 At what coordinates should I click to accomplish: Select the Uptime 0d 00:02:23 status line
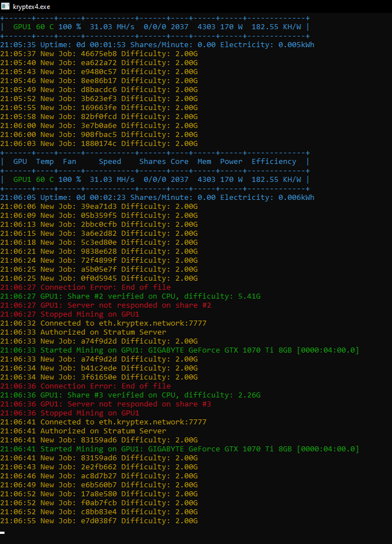coord(157,198)
